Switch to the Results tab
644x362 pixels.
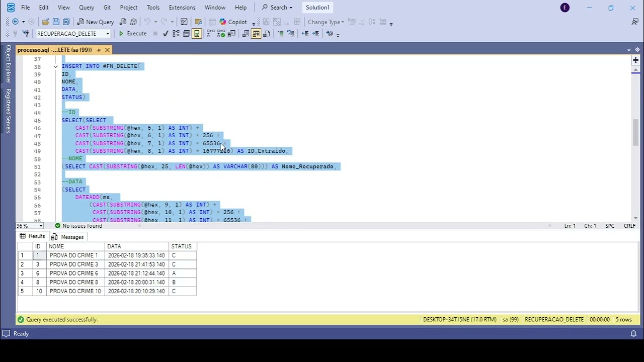tap(32, 236)
